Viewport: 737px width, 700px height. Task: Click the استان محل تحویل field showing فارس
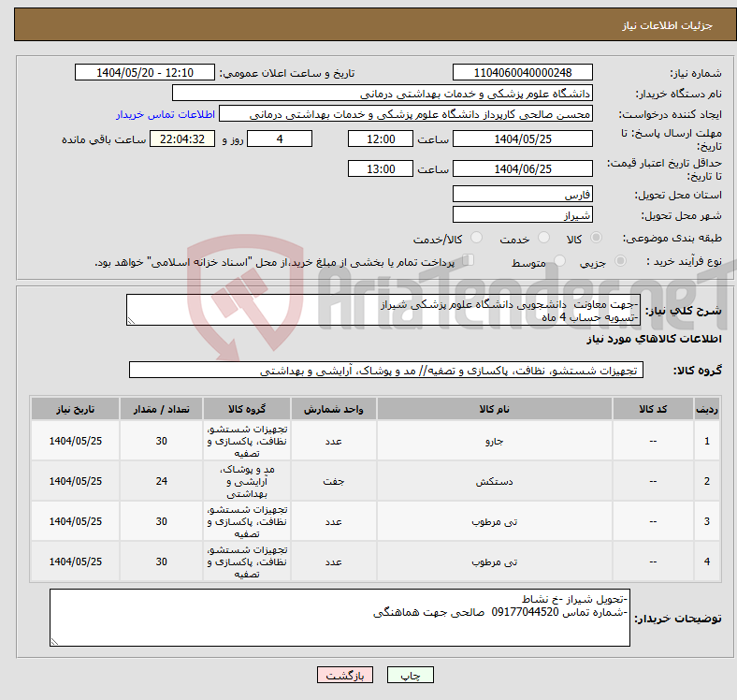(522, 195)
